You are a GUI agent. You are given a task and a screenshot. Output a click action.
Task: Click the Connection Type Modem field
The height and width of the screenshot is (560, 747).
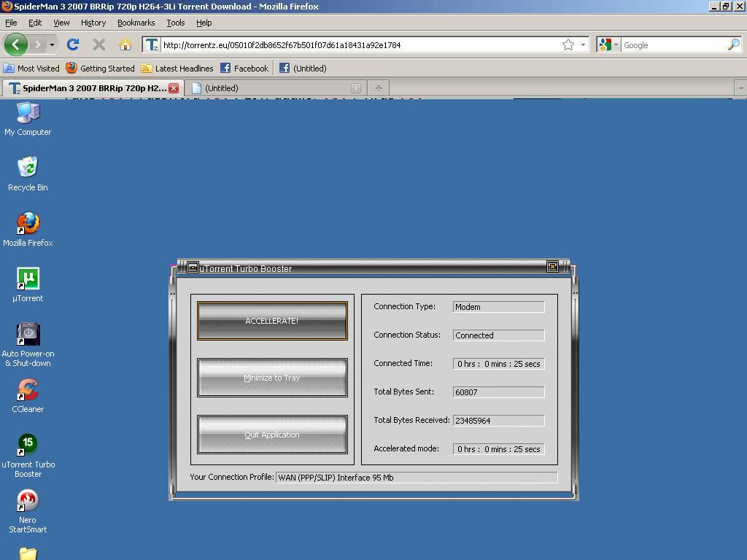point(498,307)
